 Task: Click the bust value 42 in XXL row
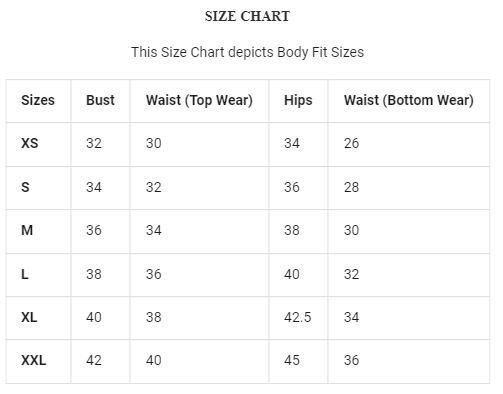click(x=94, y=360)
